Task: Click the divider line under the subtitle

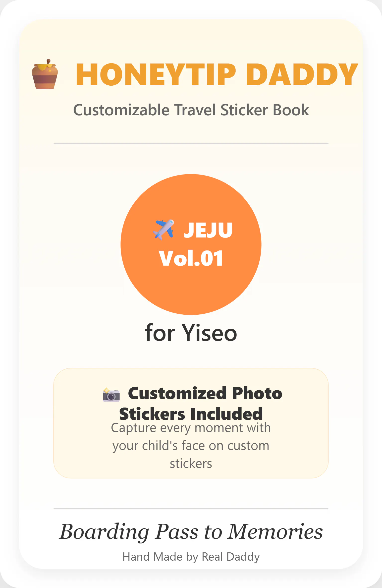Action: (x=191, y=143)
